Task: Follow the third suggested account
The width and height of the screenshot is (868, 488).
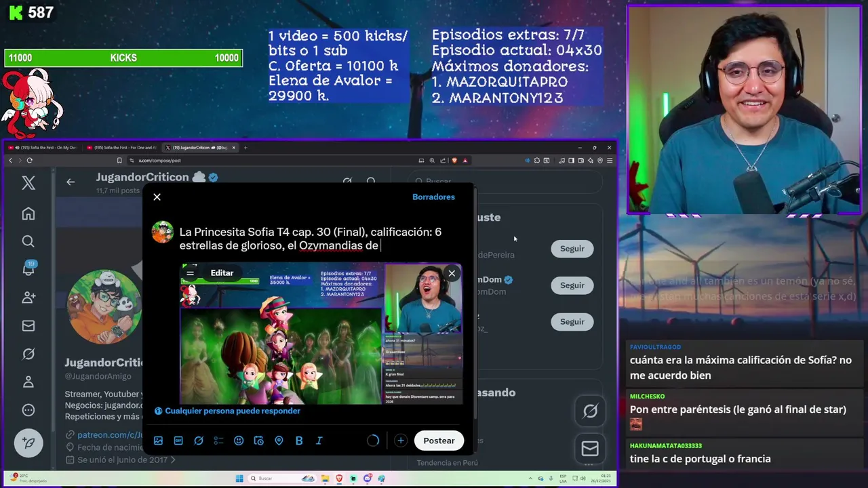Action: click(572, 322)
